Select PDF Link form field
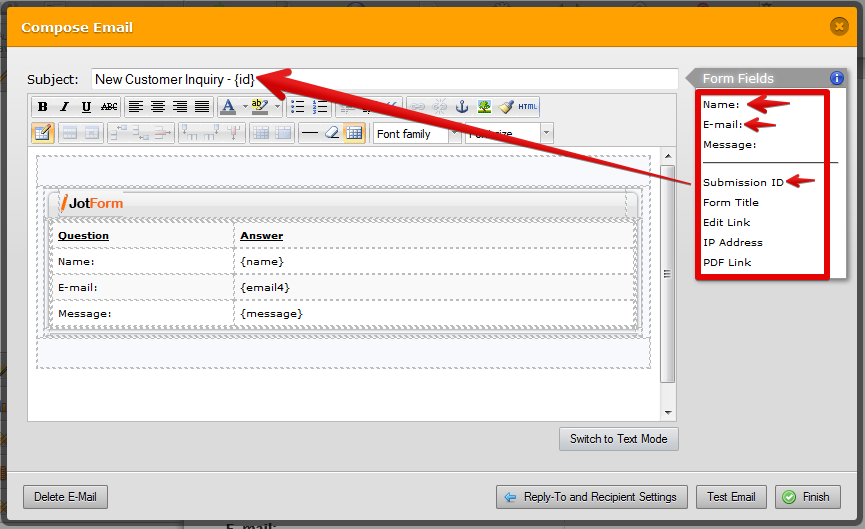The width and height of the screenshot is (865, 529). (x=727, y=262)
